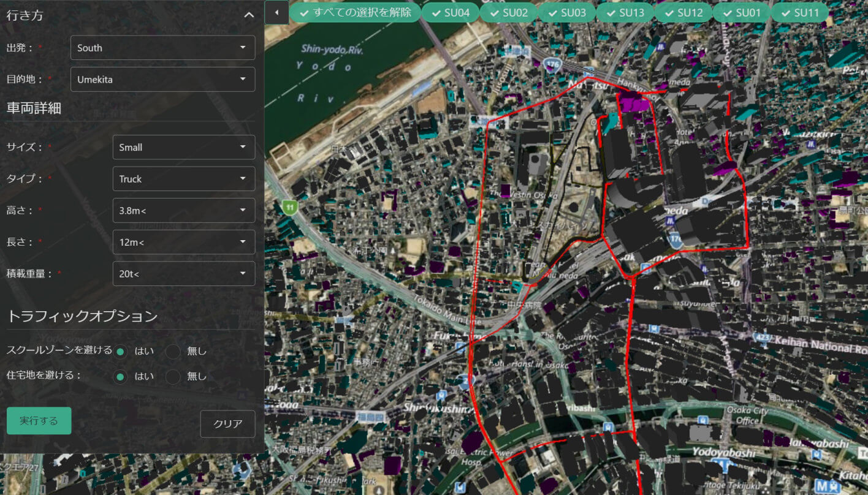Click the Shin-yodo Riv. label

(x=332, y=50)
